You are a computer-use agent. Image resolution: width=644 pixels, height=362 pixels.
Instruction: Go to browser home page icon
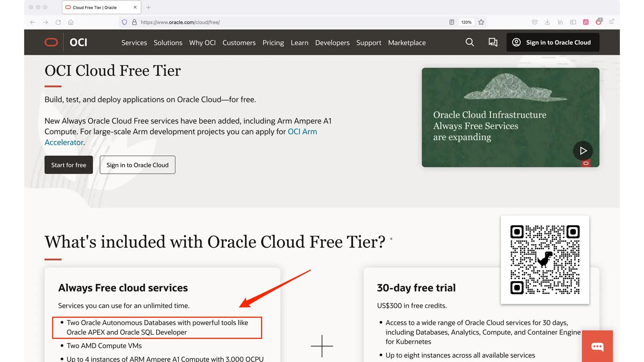pos(71,22)
